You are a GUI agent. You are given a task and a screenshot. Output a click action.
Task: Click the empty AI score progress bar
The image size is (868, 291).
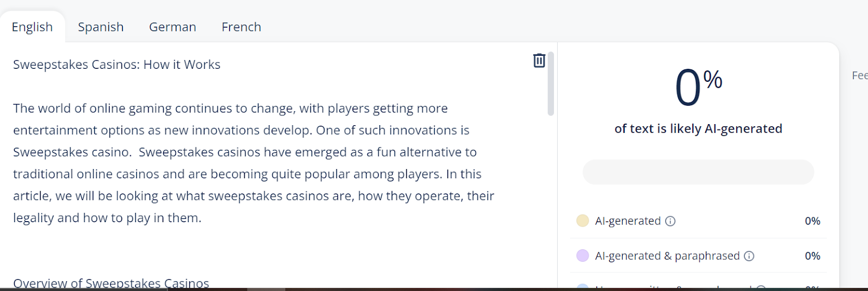[698, 172]
